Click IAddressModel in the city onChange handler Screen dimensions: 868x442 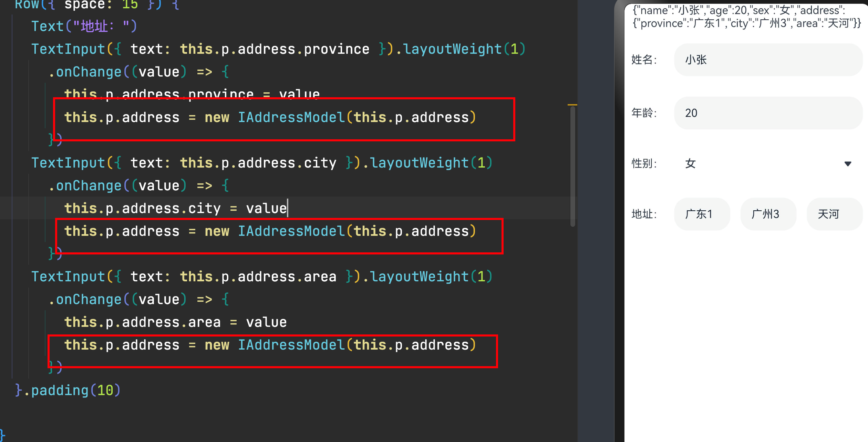tap(291, 231)
